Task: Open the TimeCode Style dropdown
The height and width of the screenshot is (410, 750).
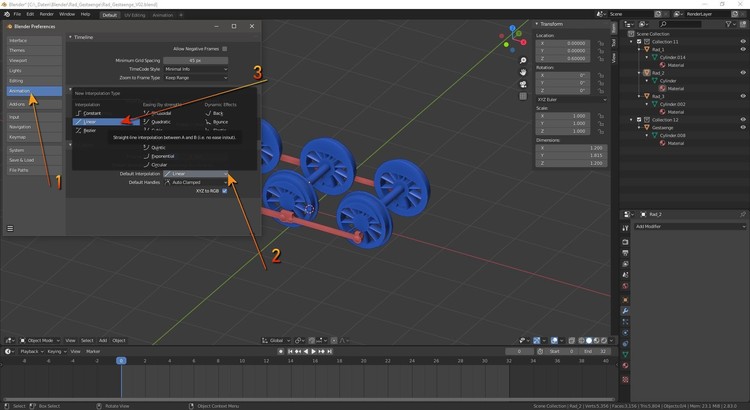Action: (x=195, y=69)
